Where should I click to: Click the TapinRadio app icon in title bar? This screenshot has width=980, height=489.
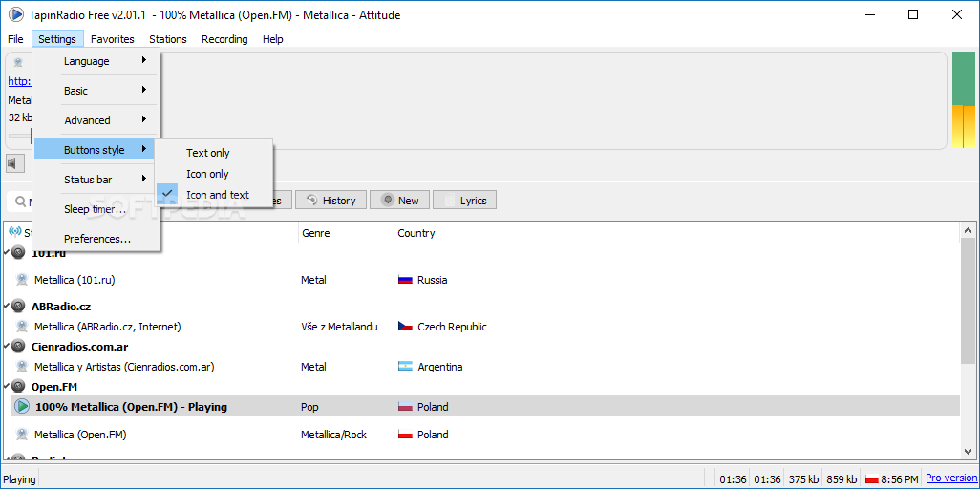click(15, 14)
